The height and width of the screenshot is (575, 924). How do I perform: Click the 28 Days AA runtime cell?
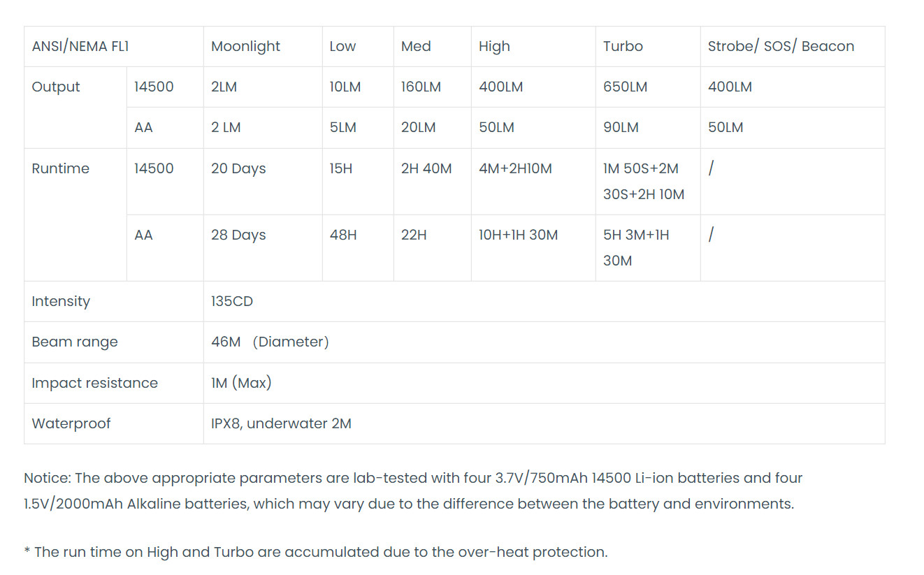[x=238, y=235]
